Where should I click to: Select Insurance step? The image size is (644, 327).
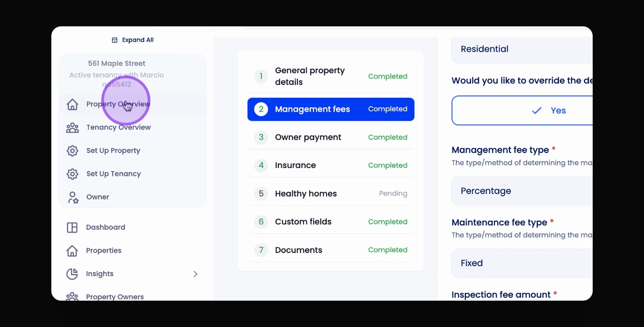coord(331,165)
